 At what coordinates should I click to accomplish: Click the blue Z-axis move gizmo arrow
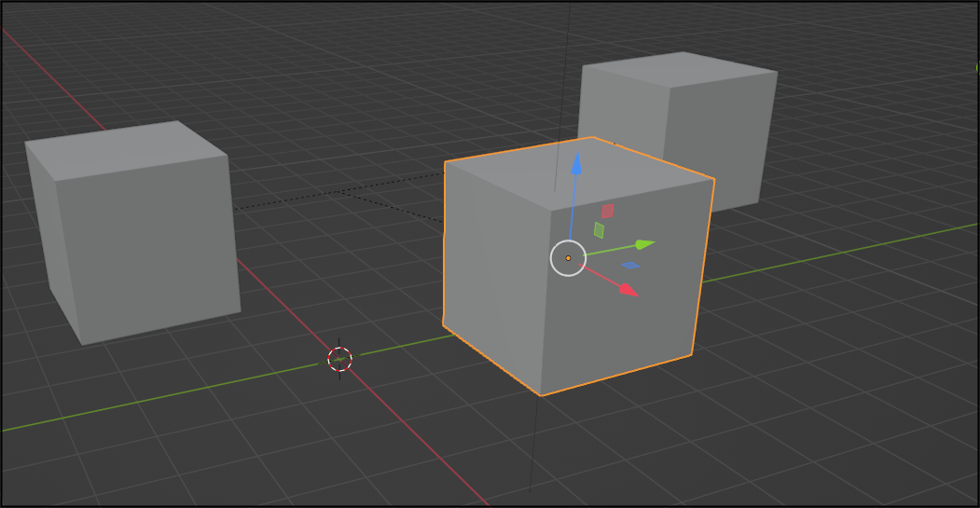coord(576,163)
